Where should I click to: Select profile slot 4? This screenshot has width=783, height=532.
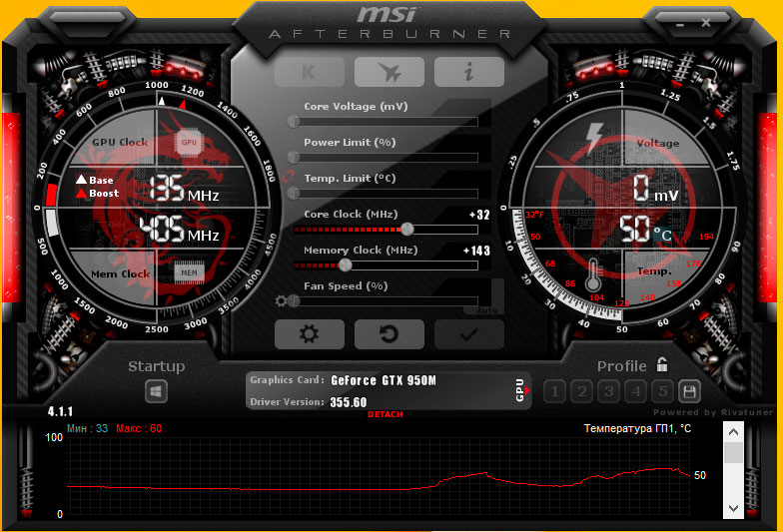click(x=635, y=391)
